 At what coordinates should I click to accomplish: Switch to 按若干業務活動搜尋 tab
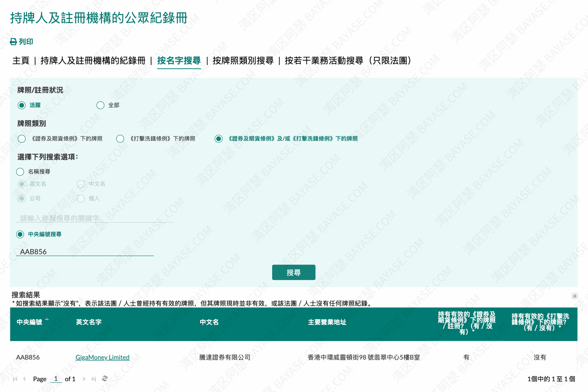pyautogui.click(x=348, y=61)
